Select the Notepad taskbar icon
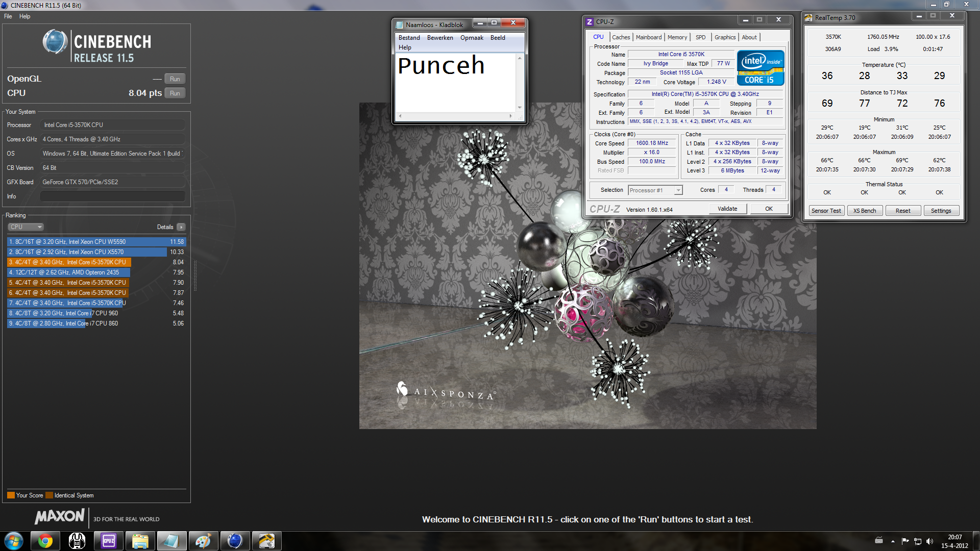The height and width of the screenshot is (551, 980). [171, 541]
